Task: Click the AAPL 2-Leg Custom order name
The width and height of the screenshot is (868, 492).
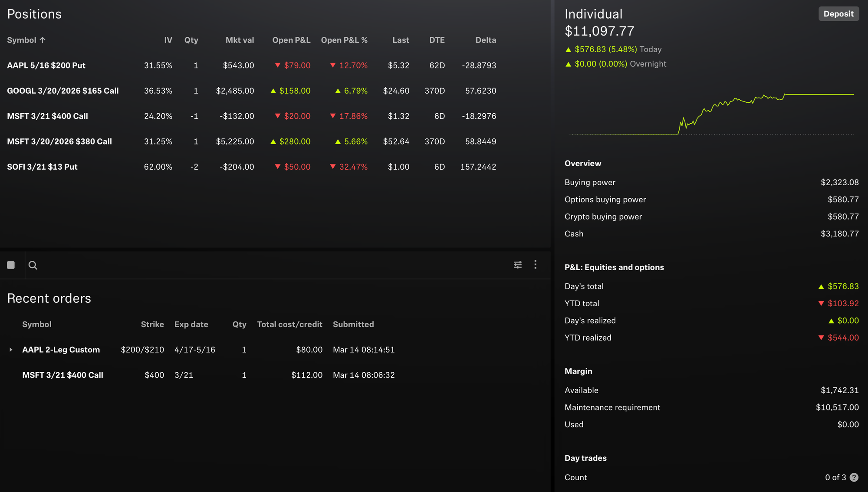Action: pyautogui.click(x=61, y=350)
